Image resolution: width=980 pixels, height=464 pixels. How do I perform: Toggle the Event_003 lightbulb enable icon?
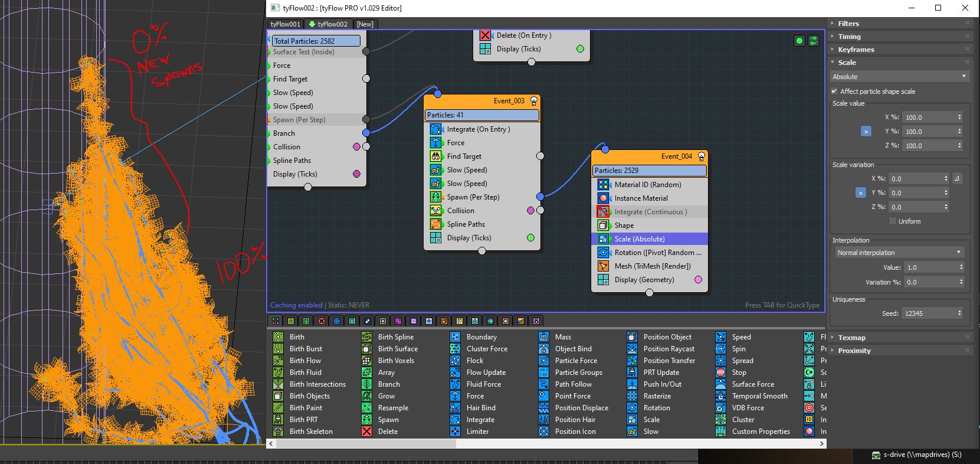pyautogui.click(x=534, y=101)
